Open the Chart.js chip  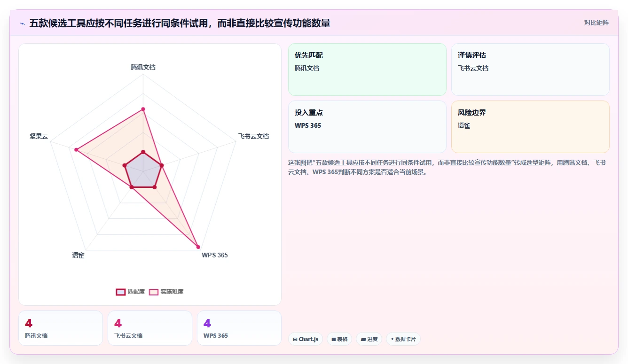[305, 339]
